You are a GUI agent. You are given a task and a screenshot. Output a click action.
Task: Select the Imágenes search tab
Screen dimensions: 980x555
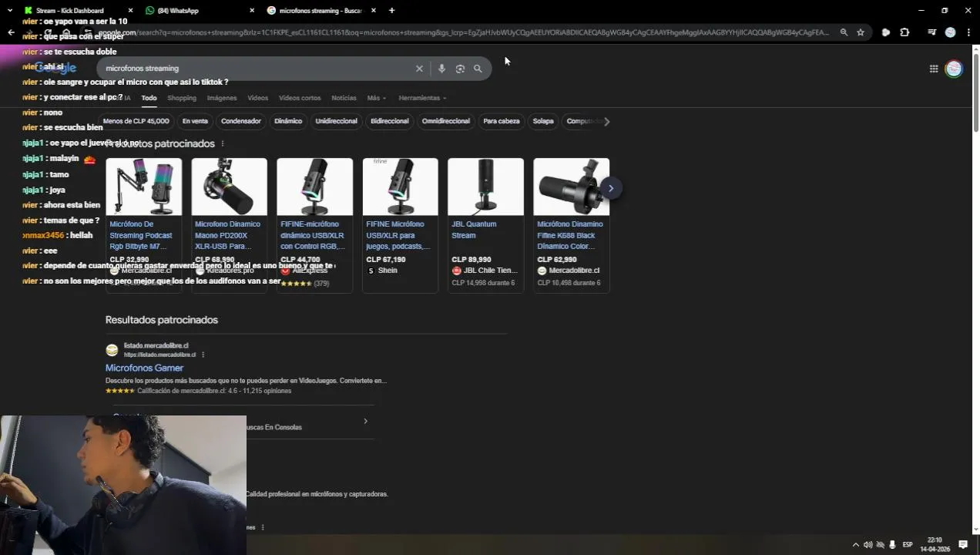pos(222,98)
